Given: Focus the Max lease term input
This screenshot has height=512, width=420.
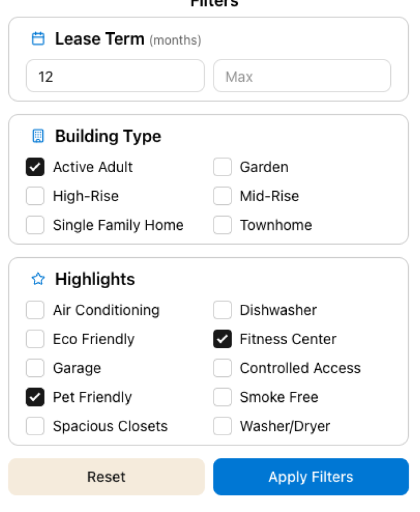Looking at the screenshot, I should (302, 76).
